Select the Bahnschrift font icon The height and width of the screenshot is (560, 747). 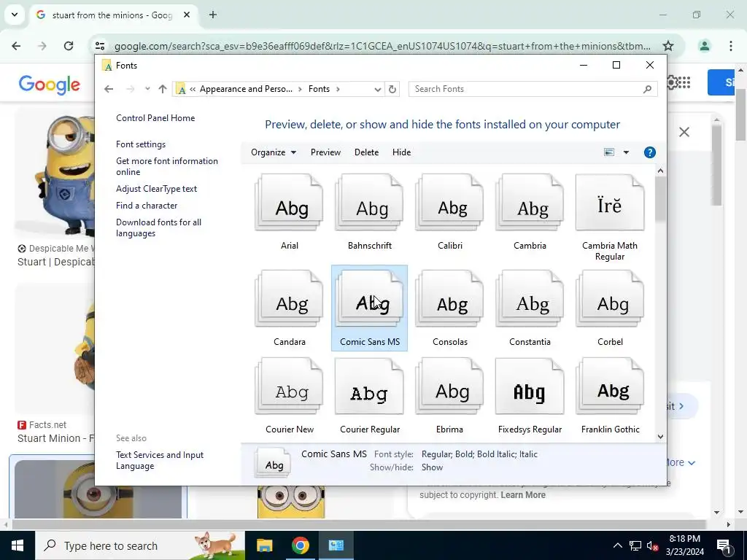[369, 203]
